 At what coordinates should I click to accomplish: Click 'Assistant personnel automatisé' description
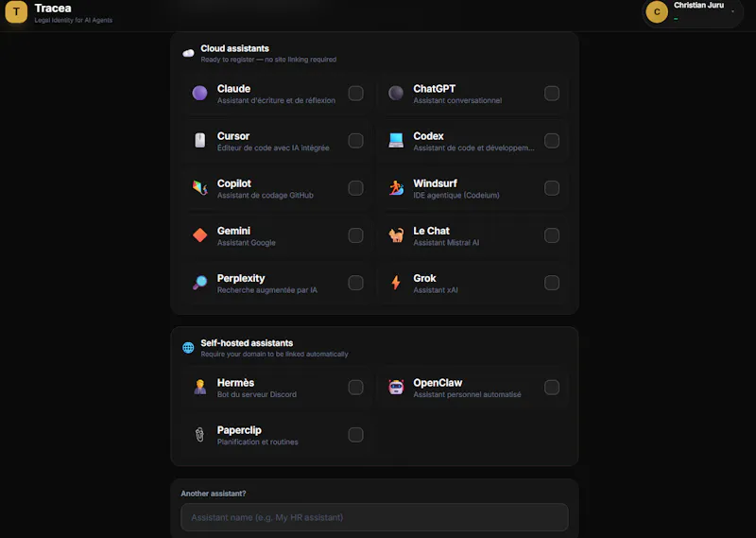[x=467, y=394]
